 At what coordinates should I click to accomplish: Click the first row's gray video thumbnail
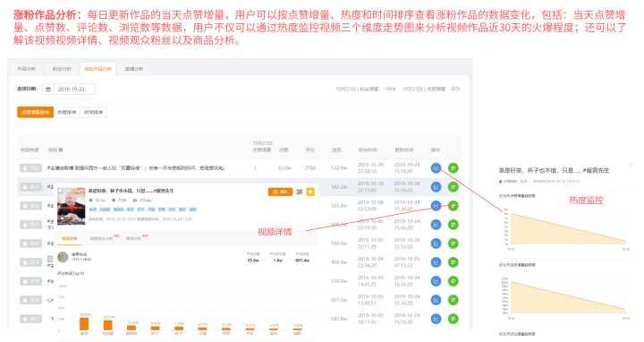tap(30, 168)
